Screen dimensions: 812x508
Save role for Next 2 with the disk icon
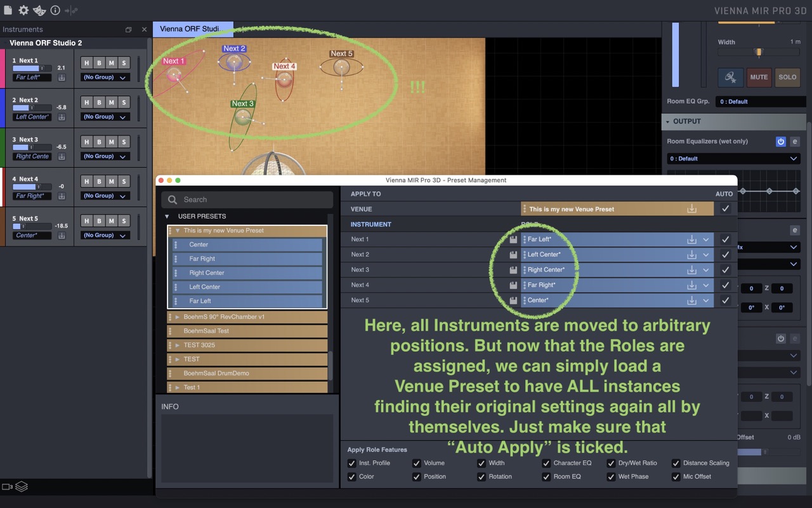tap(513, 255)
